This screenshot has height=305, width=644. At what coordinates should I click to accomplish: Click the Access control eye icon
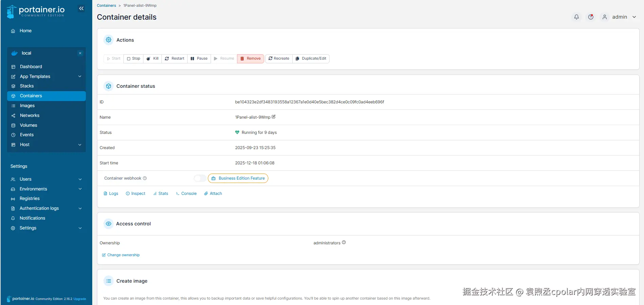click(x=109, y=224)
